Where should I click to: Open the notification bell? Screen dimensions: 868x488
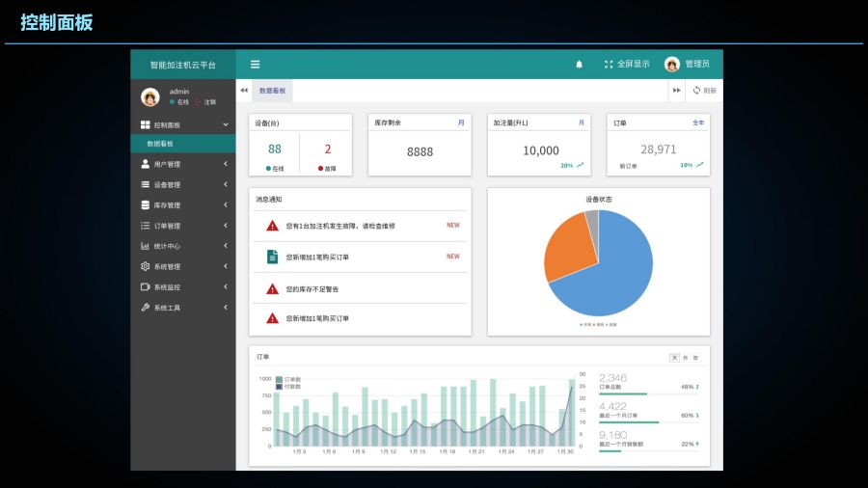coord(580,65)
